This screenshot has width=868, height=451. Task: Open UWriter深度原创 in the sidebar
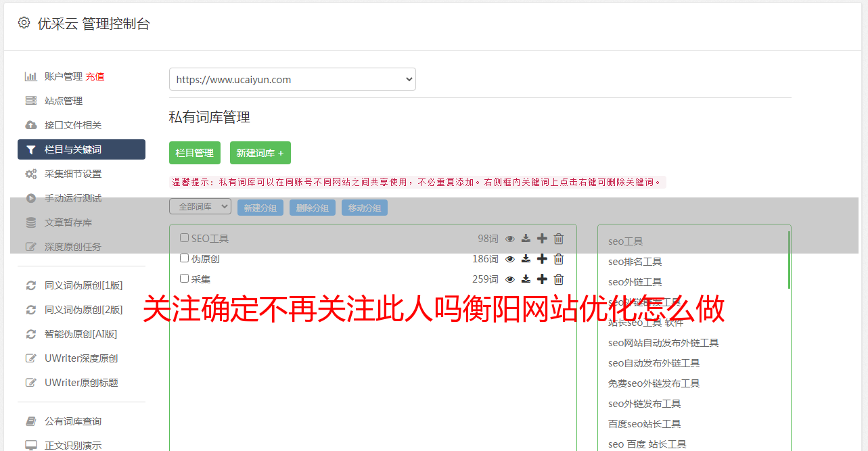[81, 358]
